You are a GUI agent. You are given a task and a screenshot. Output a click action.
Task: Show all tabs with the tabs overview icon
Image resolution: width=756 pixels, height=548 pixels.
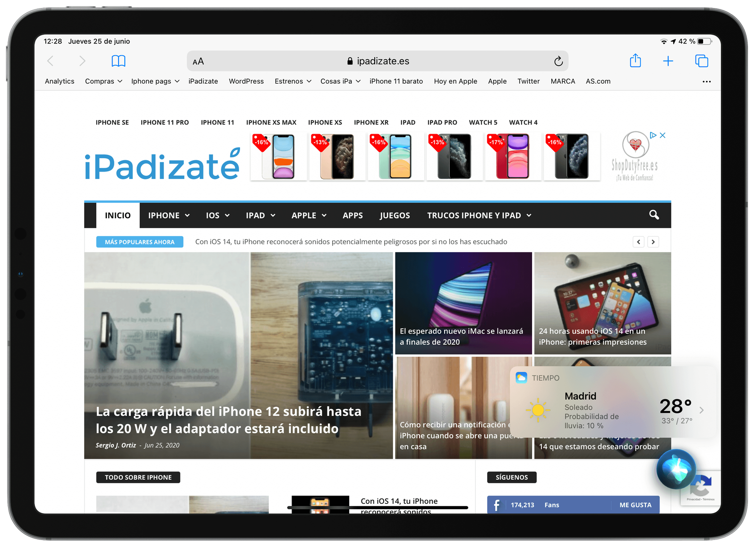click(x=702, y=61)
